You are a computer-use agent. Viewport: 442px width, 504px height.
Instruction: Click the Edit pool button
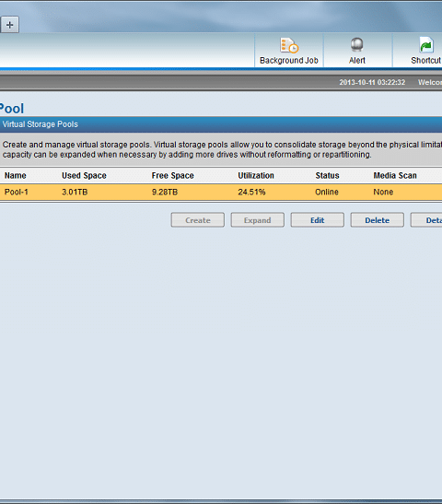tap(318, 220)
